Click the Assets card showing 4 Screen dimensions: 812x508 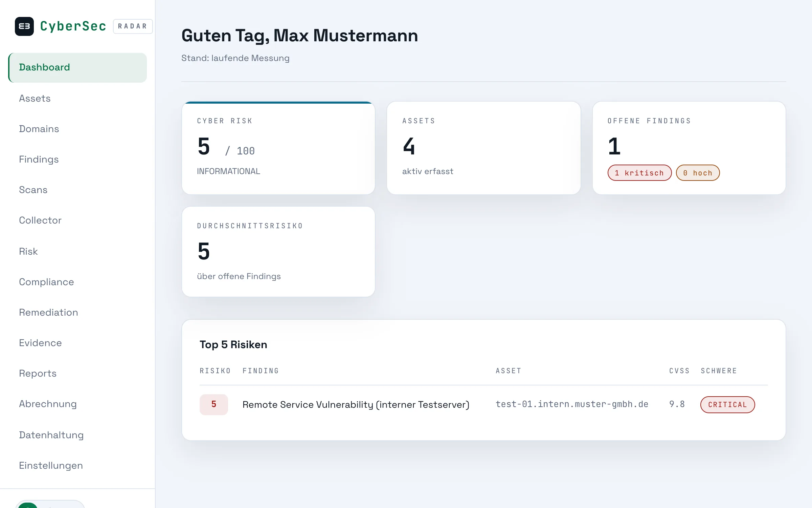click(x=484, y=148)
